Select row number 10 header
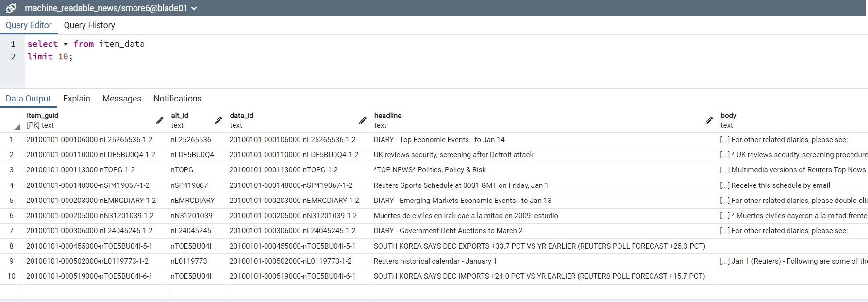This screenshot has height=302, width=868. pyautogui.click(x=11, y=276)
